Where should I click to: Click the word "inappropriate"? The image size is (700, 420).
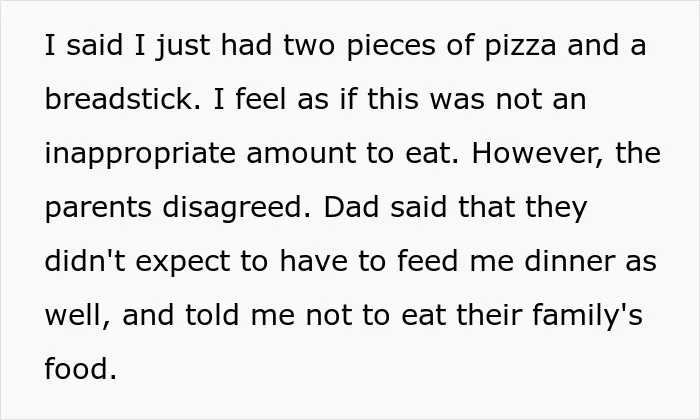tap(140, 155)
